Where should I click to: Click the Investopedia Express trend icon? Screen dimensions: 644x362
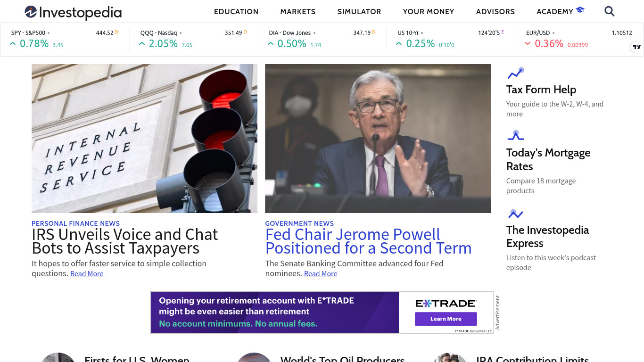tap(516, 214)
